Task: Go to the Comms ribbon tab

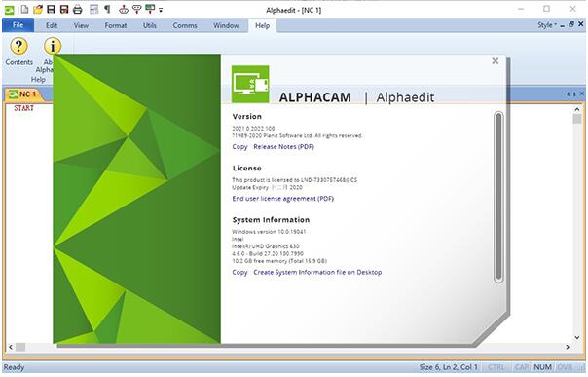Action: click(185, 25)
